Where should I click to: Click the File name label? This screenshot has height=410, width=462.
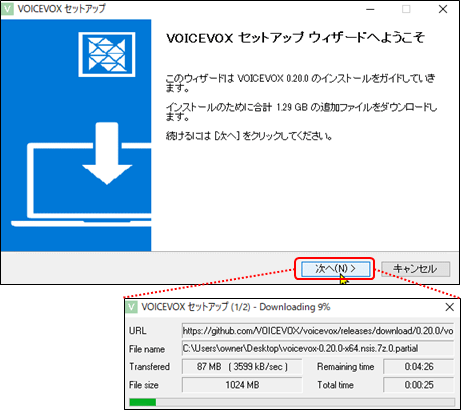[x=147, y=349]
